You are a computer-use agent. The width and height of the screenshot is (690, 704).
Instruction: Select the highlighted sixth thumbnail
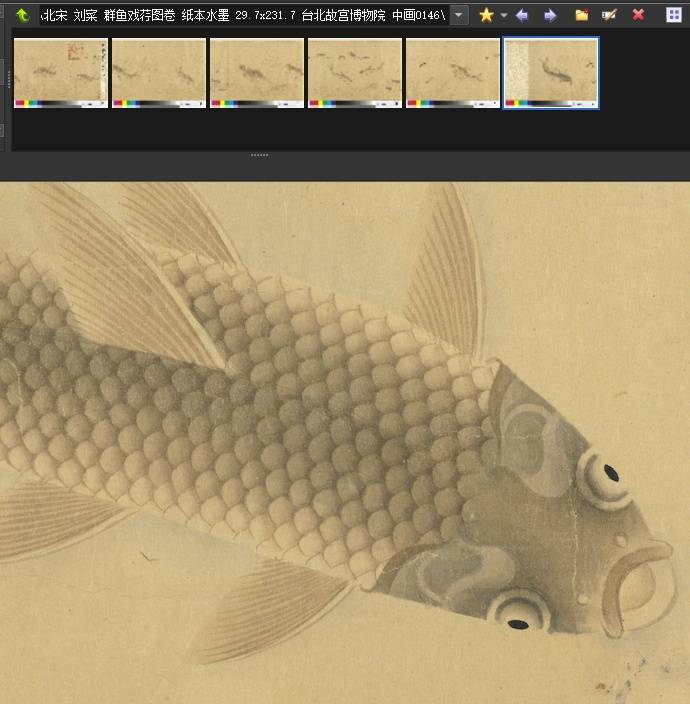click(x=551, y=72)
